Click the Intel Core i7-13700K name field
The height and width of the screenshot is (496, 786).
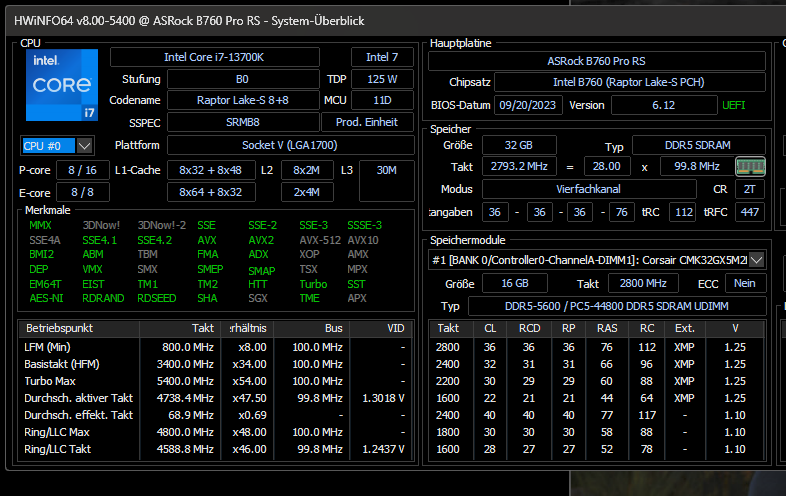pos(215,57)
